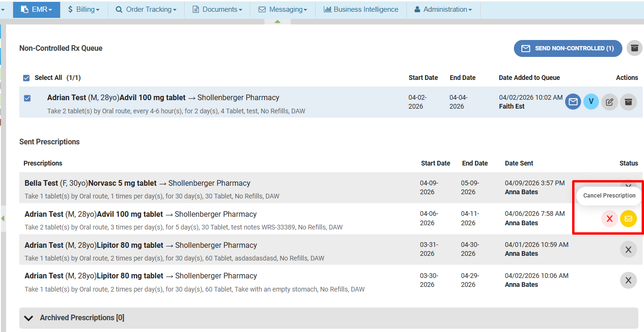
Task: Click the X status icon for 03-30 Lipitor
Action: pos(628,280)
